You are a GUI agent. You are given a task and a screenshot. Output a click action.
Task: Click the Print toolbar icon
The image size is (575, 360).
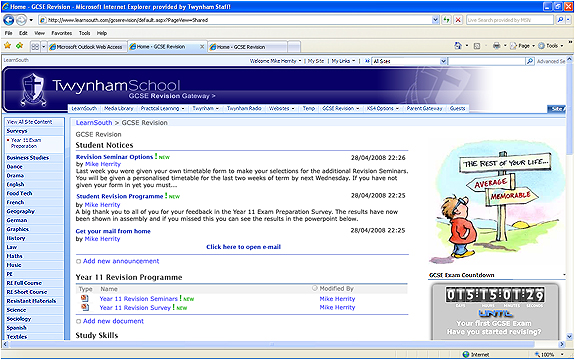(497, 46)
